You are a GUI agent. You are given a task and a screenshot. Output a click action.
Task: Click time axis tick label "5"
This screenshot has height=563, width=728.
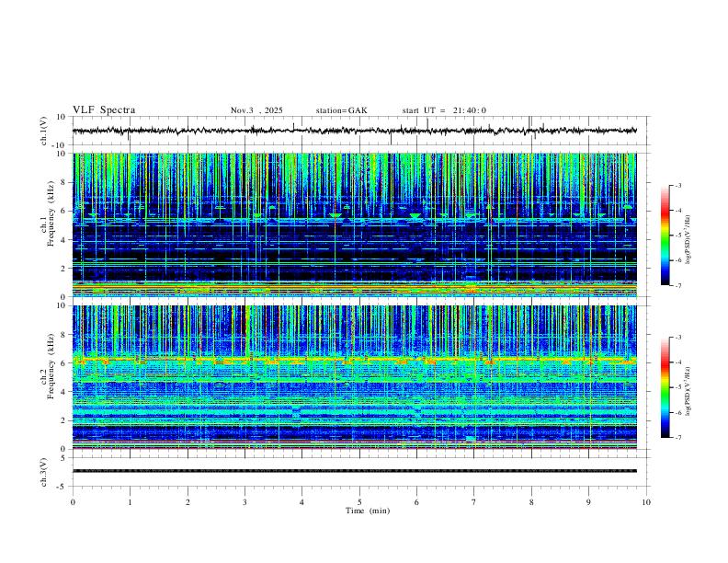click(x=359, y=502)
